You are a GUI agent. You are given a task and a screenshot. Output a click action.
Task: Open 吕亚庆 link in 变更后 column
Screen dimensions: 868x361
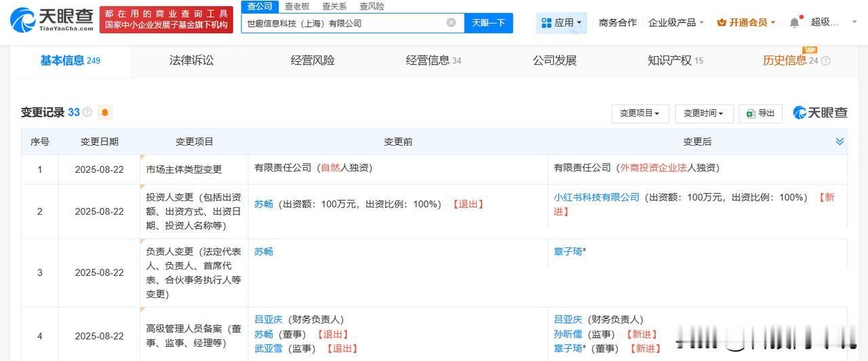(568, 319)
